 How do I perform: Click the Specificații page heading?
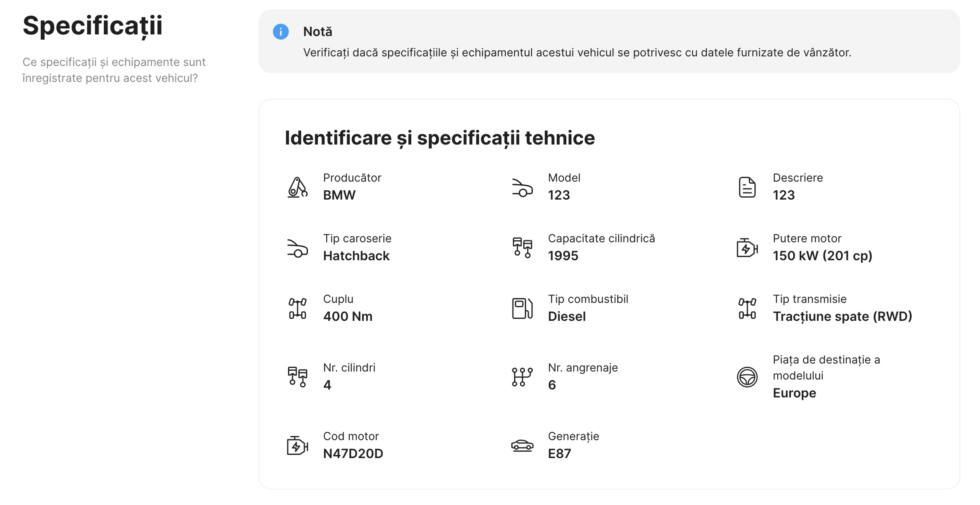92,26
